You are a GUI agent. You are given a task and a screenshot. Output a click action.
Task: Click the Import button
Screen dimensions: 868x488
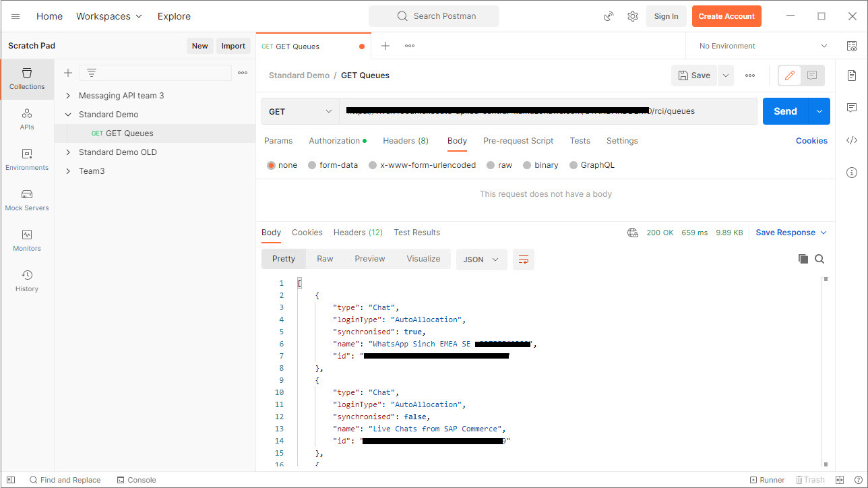click(233, 46)
